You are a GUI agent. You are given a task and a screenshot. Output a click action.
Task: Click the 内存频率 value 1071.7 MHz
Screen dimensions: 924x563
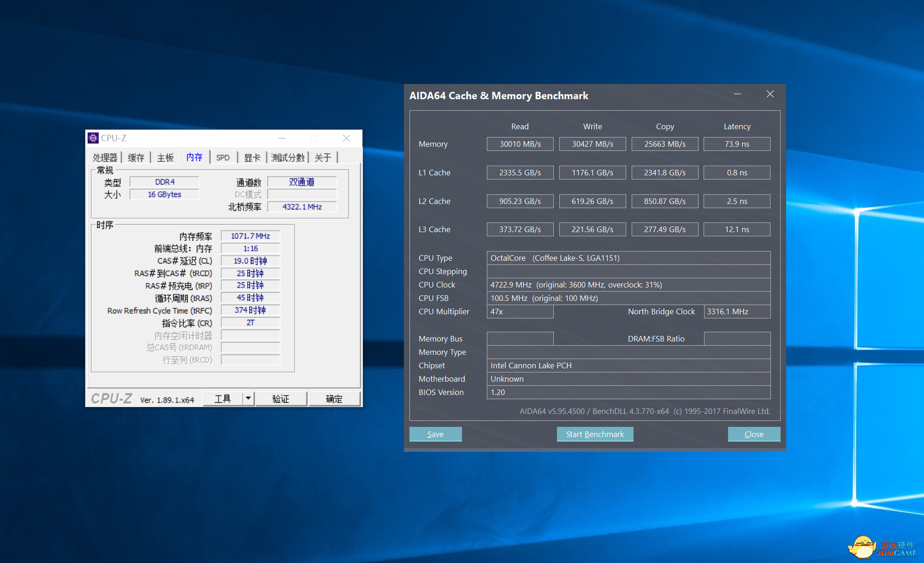click(x=250, y=236)
